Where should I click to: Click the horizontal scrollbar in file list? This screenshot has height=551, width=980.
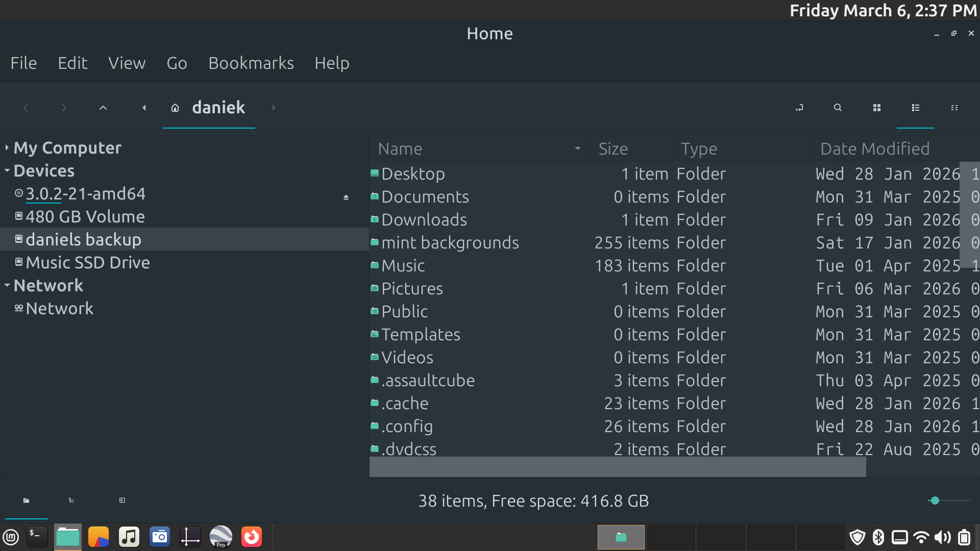617,467
